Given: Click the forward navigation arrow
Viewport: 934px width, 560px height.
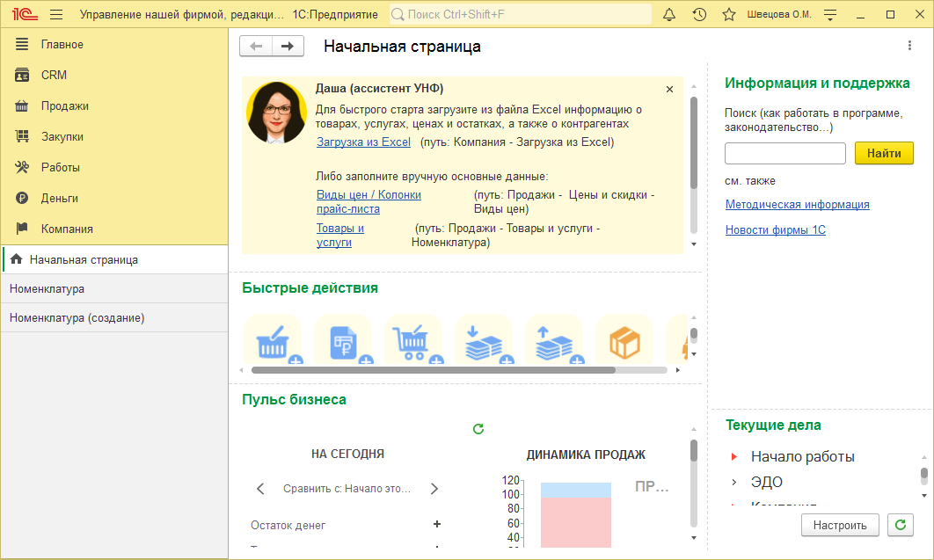Looking at the screenshot, I should [x=288, y=46].
